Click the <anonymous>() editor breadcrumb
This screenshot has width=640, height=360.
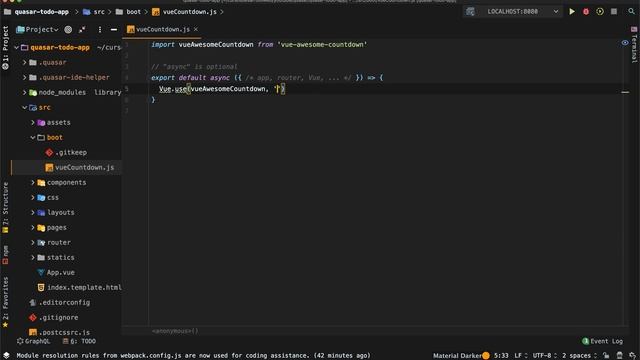coord(175,331)
